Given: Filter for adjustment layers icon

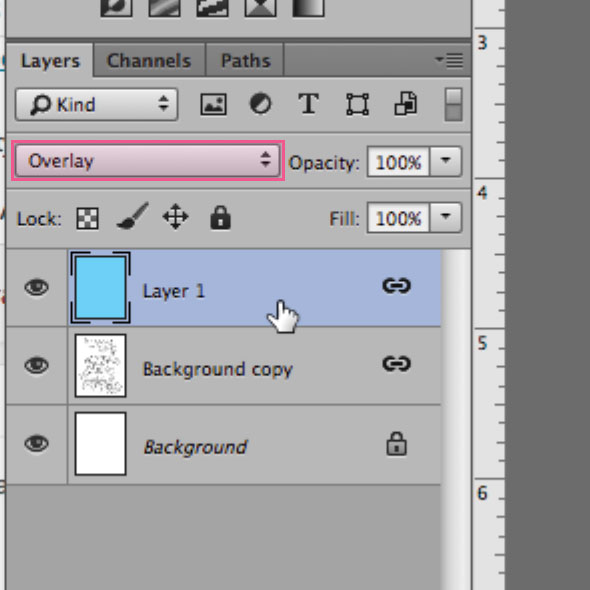Looking at the screenshot, I should (260, 104).
